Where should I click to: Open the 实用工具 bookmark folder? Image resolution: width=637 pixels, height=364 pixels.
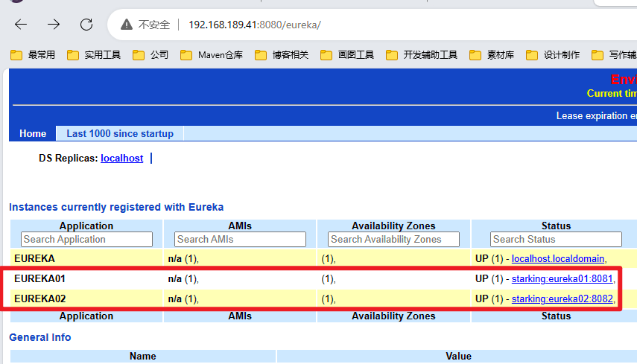click(x=94, y=55)
